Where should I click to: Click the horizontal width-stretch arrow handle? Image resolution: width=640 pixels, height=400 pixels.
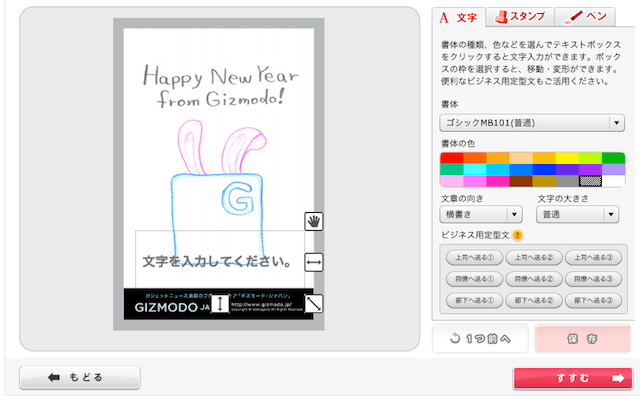313,262
